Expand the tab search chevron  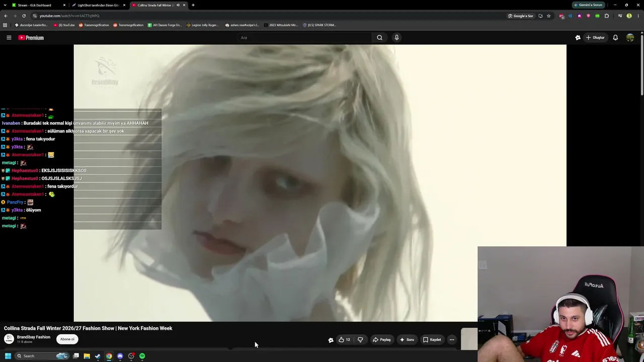[5, 5]
